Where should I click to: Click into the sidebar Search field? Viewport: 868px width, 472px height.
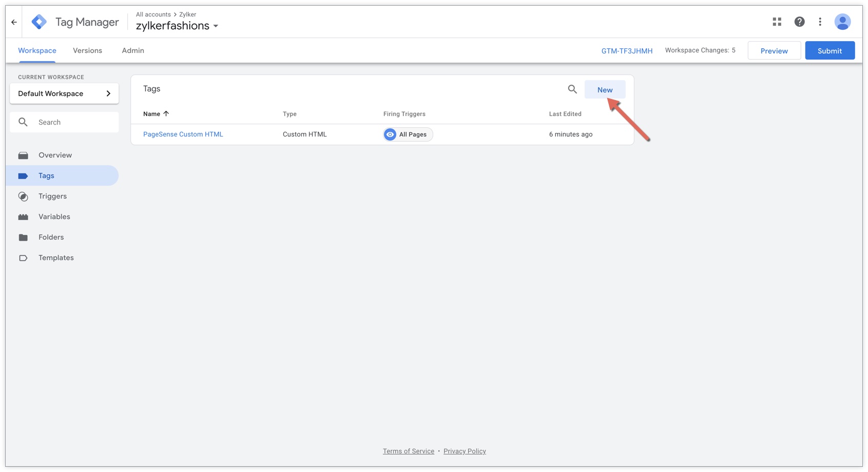coord(72,122)
